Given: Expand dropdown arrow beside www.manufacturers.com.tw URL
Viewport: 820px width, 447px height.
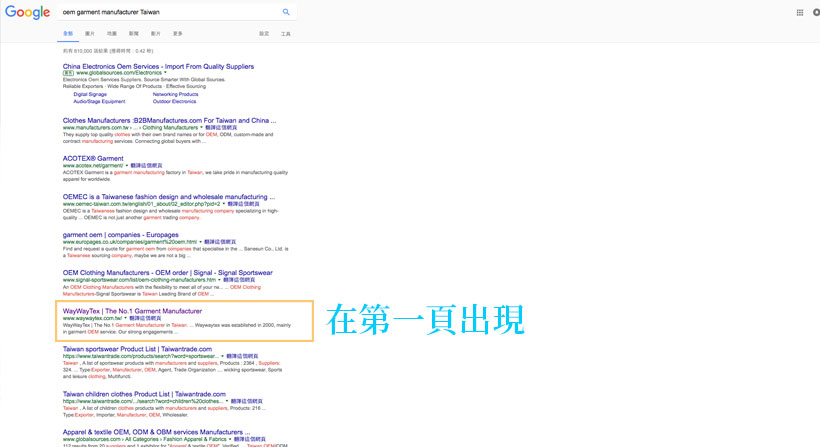Looking at the screenshot, I should 201,128.
